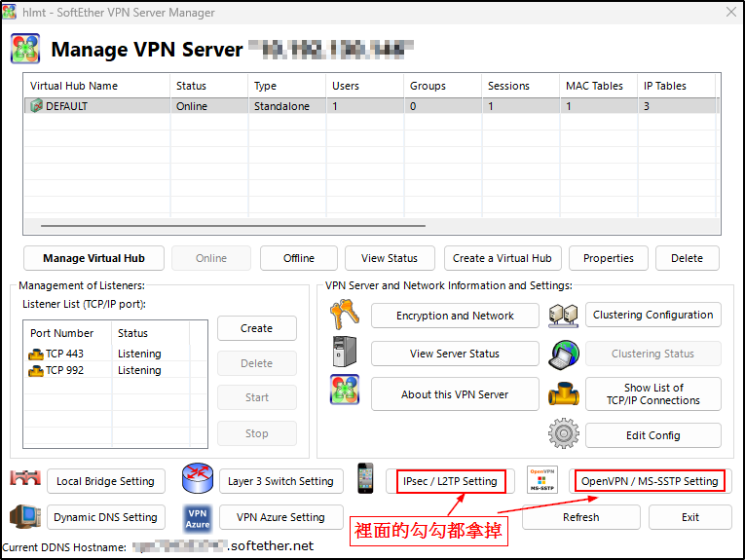Click the smartphone icon beside IPsec / L2TP
The height and width of the screenshot is (560, 745).
coord(365,478)
